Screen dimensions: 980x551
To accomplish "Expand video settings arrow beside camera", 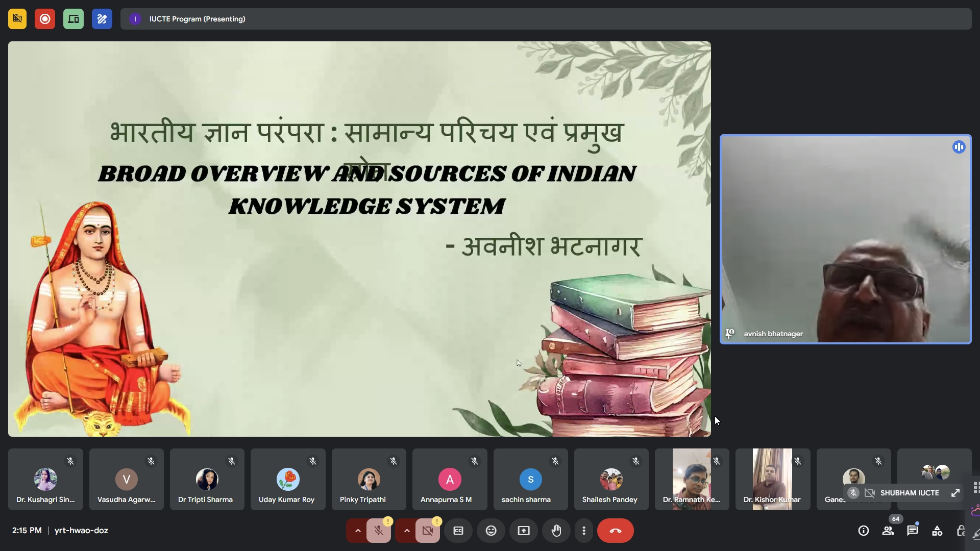I will click(x=407, y=531).
